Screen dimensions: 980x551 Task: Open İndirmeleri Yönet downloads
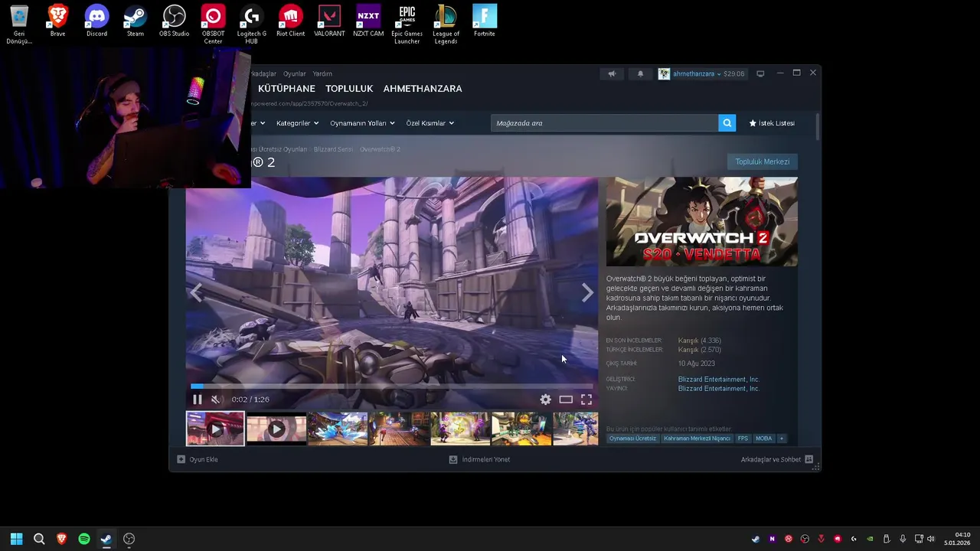click(x=479, y=459)
